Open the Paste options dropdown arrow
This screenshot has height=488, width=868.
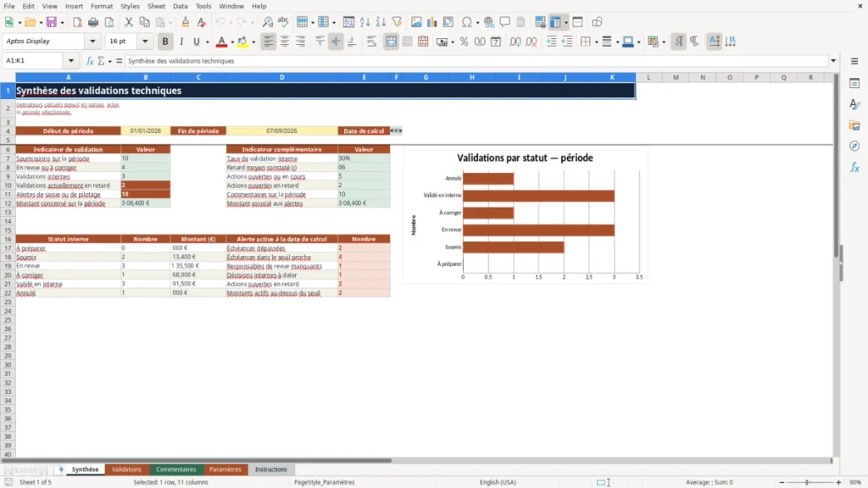[x=170, y=23]
